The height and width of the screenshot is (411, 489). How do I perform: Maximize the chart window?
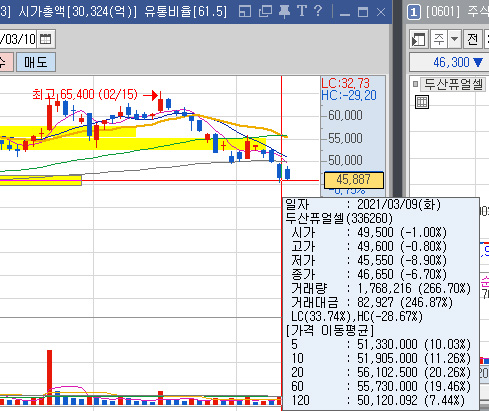363,13
